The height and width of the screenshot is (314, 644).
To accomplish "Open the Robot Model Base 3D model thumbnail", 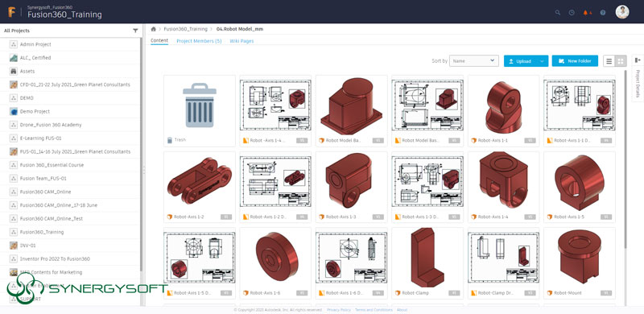I will [352, 105].
